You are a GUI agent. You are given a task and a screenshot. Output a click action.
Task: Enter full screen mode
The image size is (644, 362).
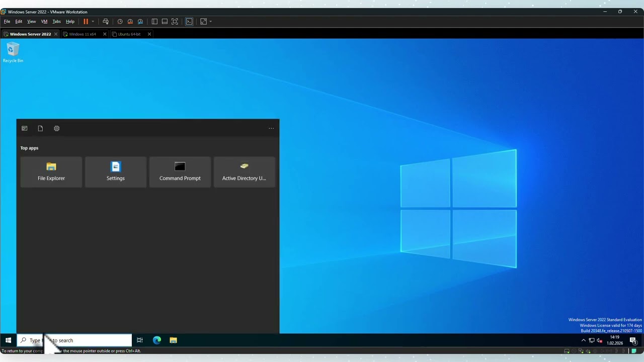(x=175, y=22)
